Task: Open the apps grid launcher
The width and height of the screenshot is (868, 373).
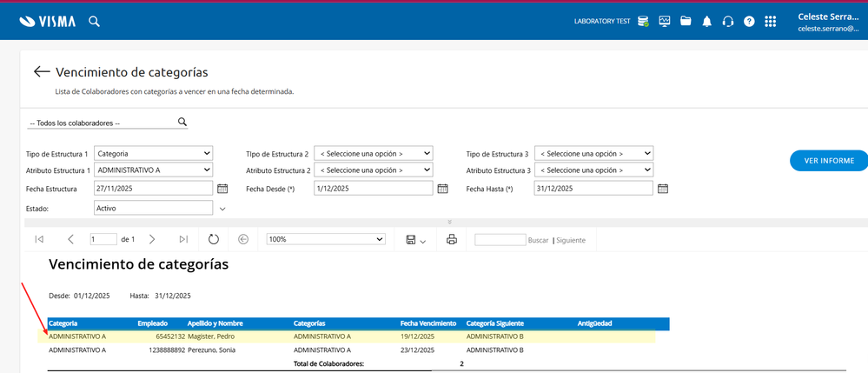Action: [770, 22]
